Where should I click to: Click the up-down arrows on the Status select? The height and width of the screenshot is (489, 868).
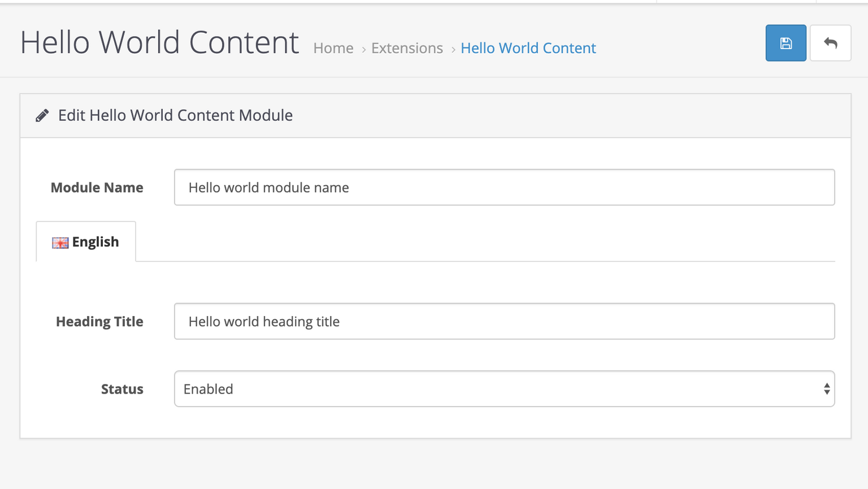coord(826,389)
